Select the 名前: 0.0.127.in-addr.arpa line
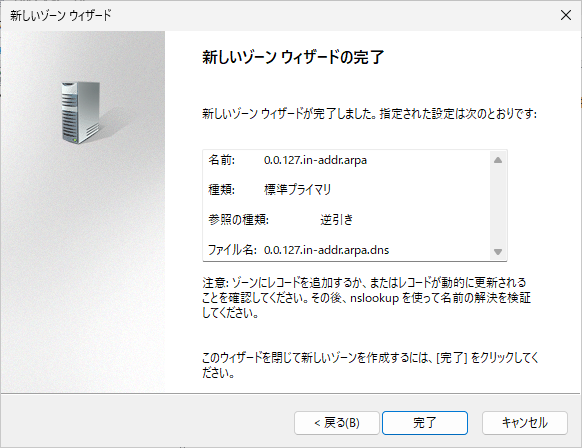 point(288,160)
